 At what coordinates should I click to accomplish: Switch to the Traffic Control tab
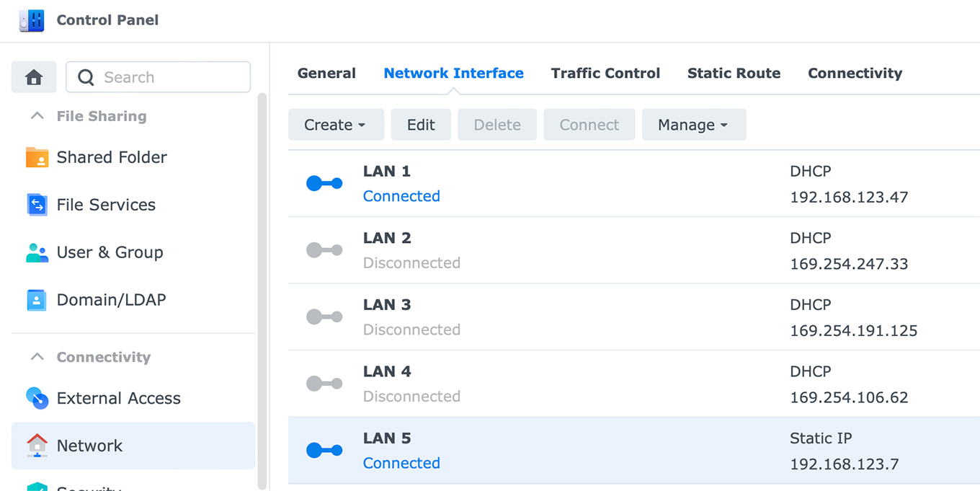click(605, 74)
